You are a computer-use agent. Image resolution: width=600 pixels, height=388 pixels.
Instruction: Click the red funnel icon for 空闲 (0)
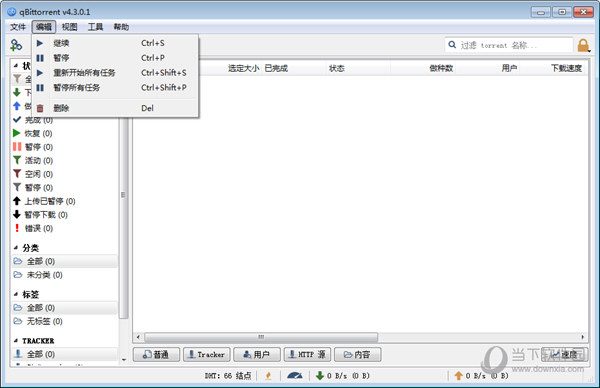pos(17,174)
